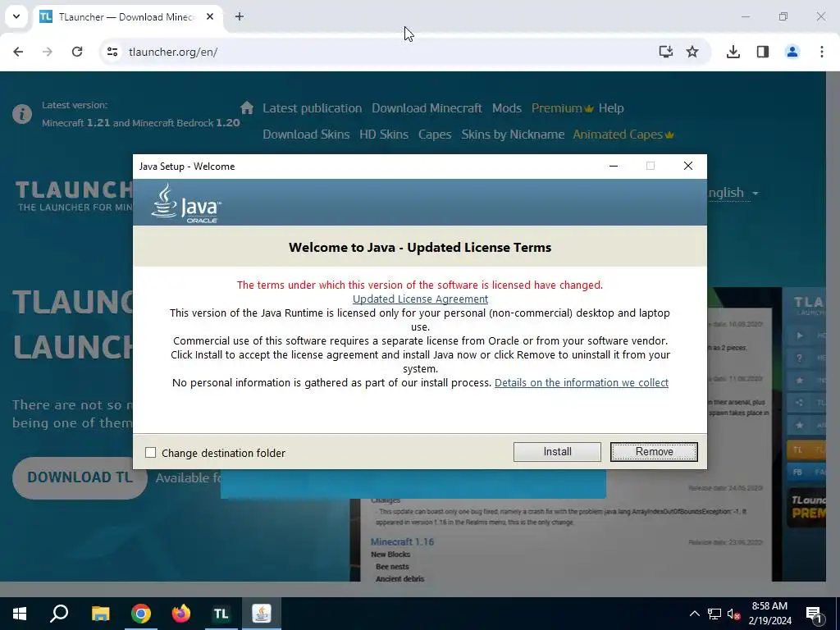
Task: Show hidden system tray icons
Action: coord(694,614)
